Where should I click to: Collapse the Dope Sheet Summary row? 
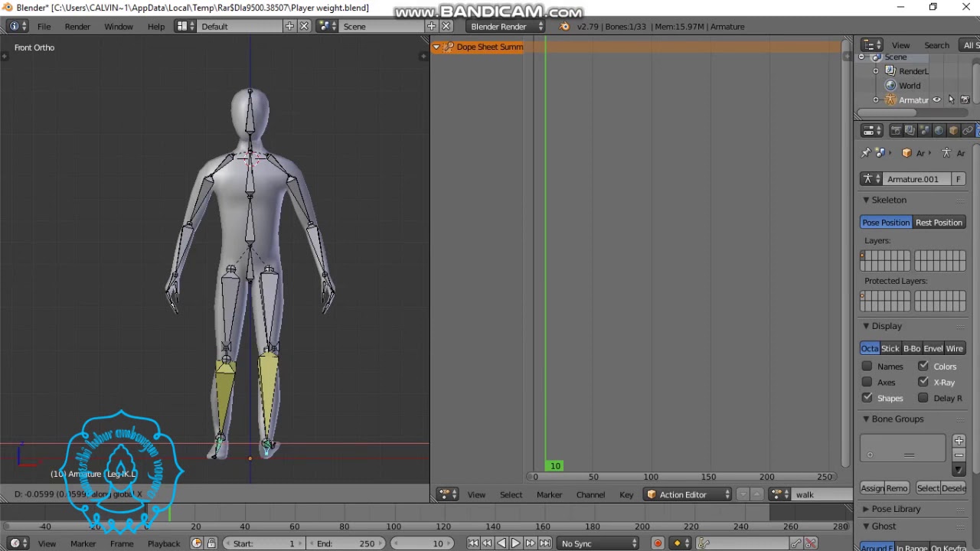(436, 47)
